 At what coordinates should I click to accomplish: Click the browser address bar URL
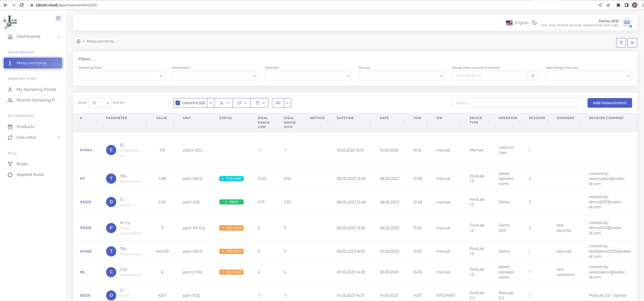(66, 5)
